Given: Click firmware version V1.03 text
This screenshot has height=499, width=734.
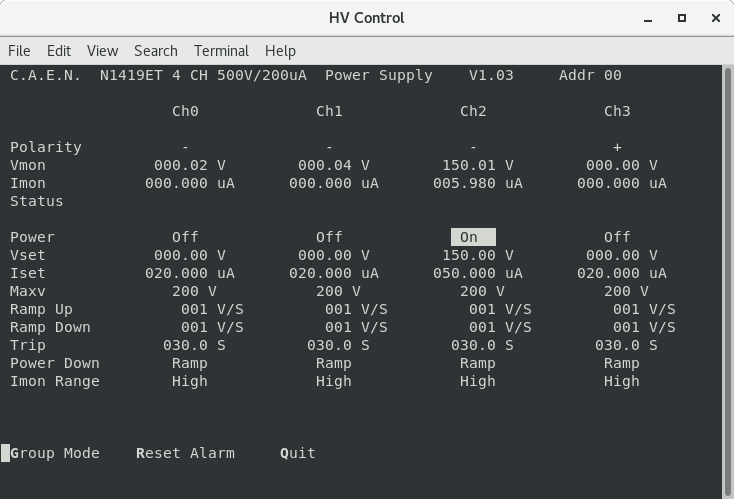Looking at the screenshot, I should (491, 75).
